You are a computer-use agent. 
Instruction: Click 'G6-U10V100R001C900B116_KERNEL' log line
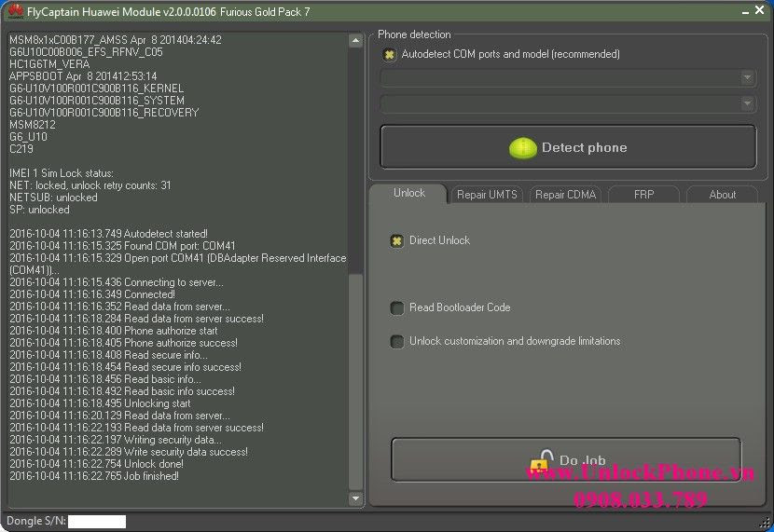(x=96, y=89)
